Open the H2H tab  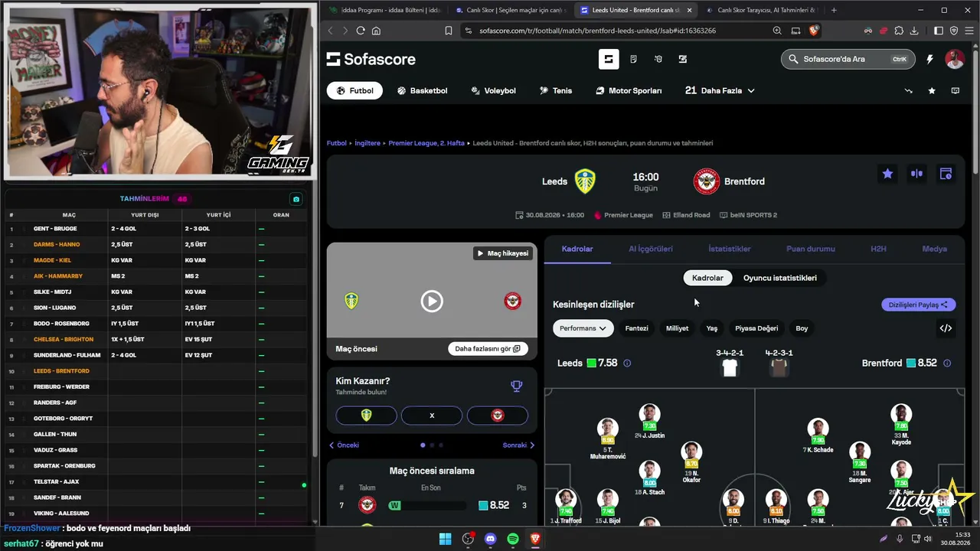[878, 249]
